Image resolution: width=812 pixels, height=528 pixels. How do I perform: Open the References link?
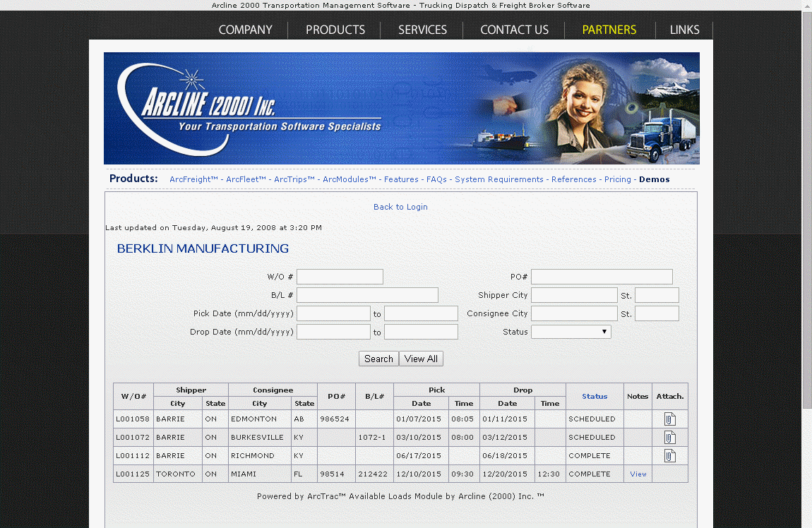pos(574,179)
